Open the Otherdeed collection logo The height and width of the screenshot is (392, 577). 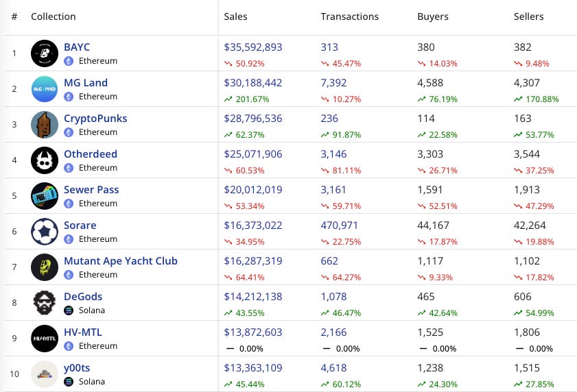[x=45, y=160]
